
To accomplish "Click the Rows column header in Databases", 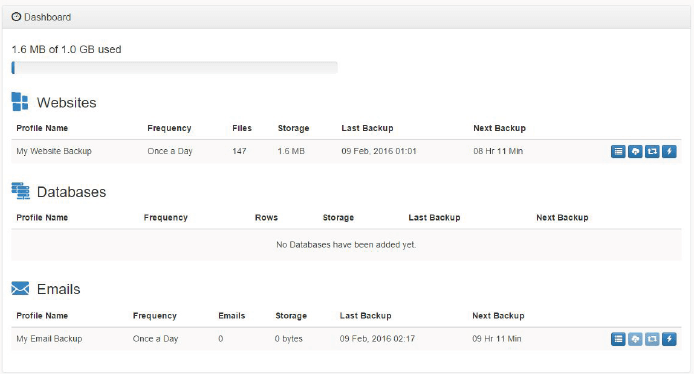I will point(266,217).
